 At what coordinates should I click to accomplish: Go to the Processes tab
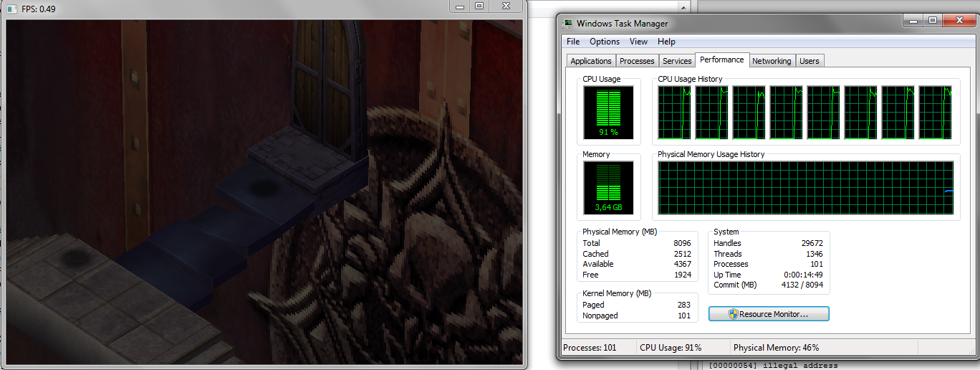pyautogui.click(x=637, y=61)
